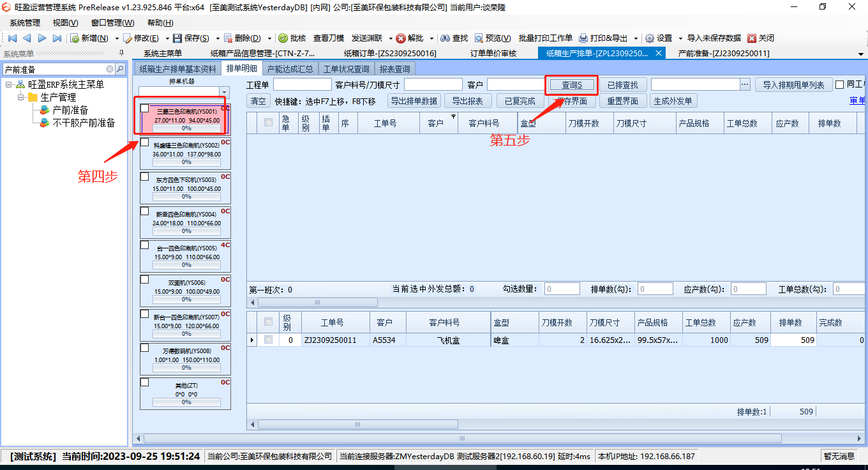The width and height of the screenshot is (868, 470).
Task: Switch to 产能达成汇总 tab
Action: 290,69
